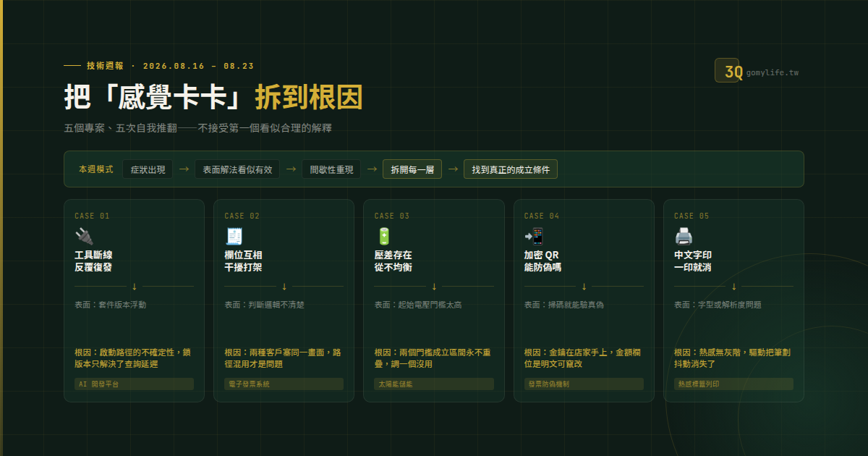Click the CASE 03 根因 text about 兩個門檻
This screenshot has width=868, height=456.
pyautogui.click(x=434, y=358)
